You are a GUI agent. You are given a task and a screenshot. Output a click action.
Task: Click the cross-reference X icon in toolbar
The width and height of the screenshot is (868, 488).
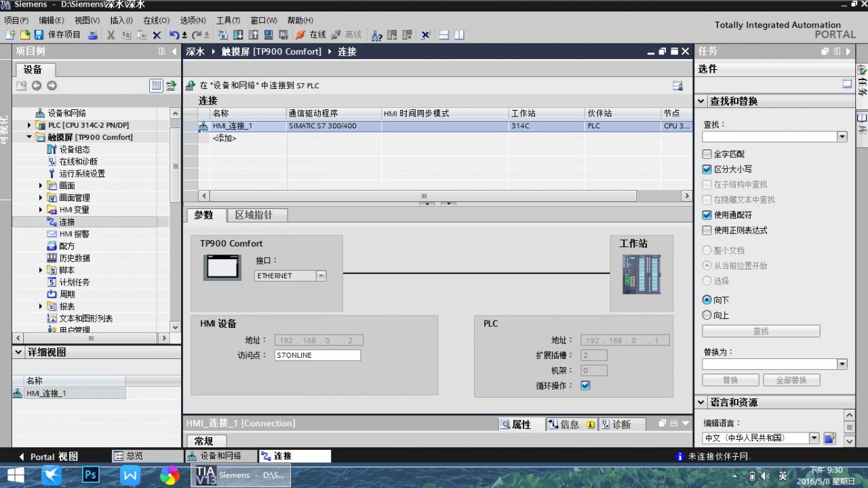pos(425,35)
